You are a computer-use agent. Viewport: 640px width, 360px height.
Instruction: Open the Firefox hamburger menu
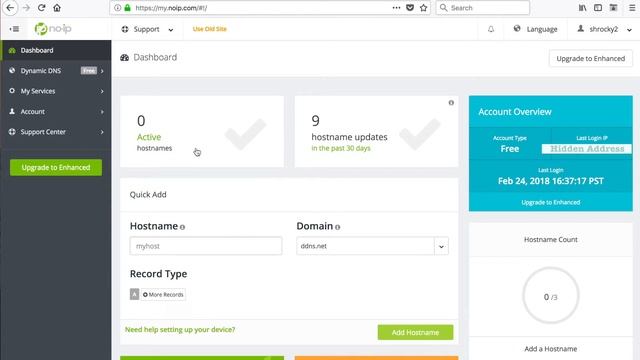[632, 8]
